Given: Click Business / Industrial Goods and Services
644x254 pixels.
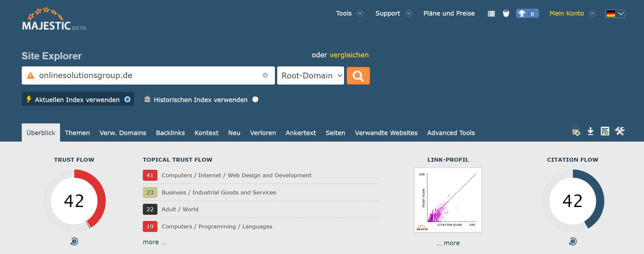Looking at the screenshot, I should point(219,192).
